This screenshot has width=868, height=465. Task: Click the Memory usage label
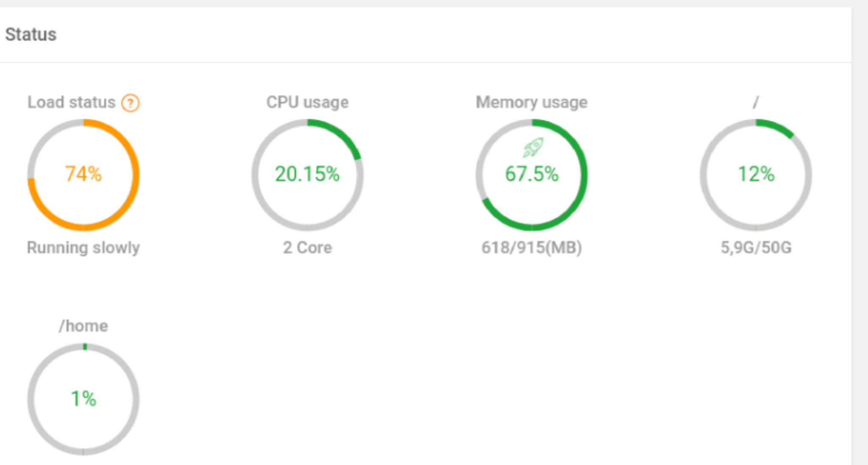point(531,103)
